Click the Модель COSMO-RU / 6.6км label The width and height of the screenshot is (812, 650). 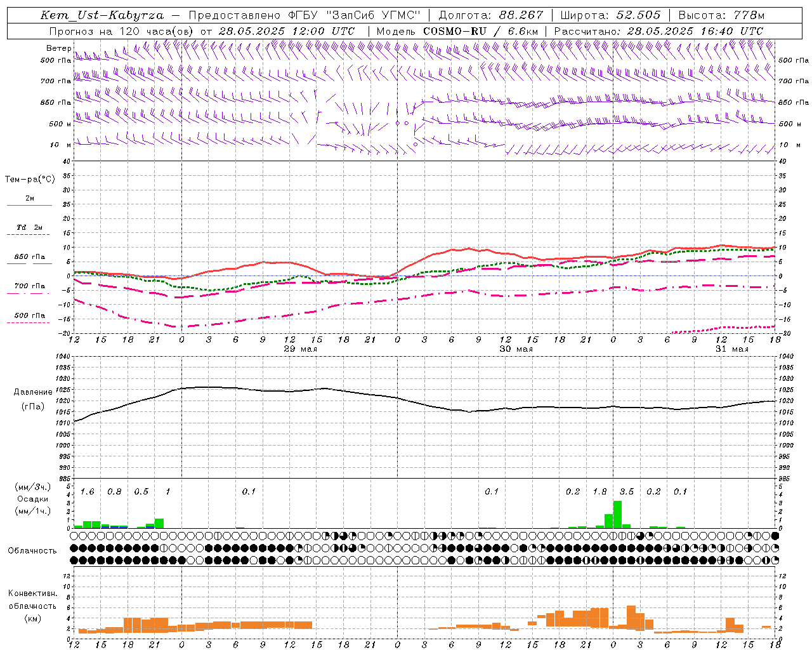point(457,31)
